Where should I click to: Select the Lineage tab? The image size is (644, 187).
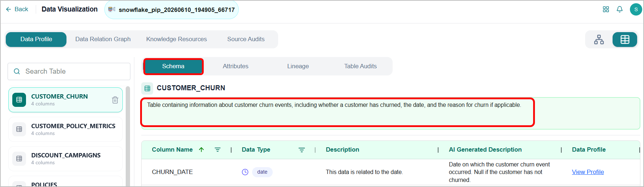[298, 66]
